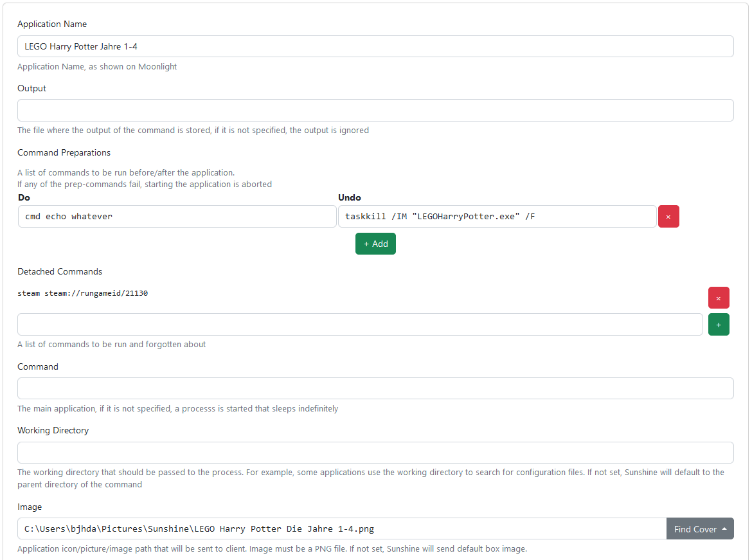Screen dimensions: 752x560
Task: Remove the taskkill prep-command row
Action: coord(668,217)
